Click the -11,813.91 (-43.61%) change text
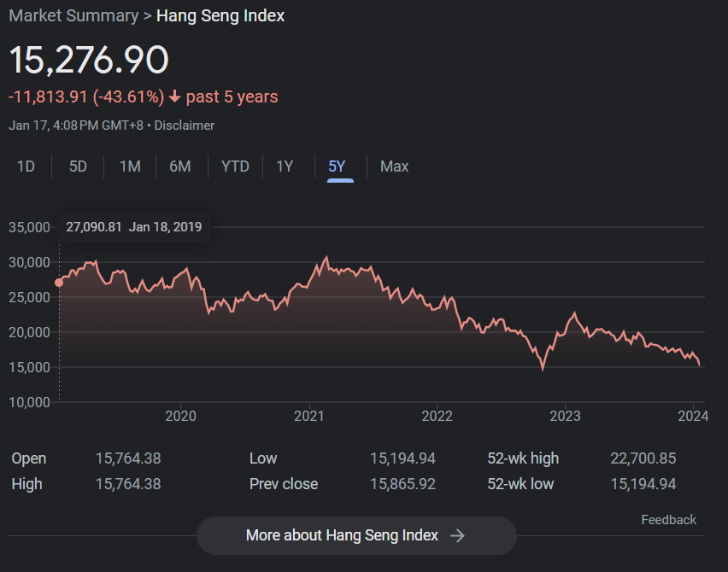728x572 pixels. pyautogui.click(x=86, y=96)
